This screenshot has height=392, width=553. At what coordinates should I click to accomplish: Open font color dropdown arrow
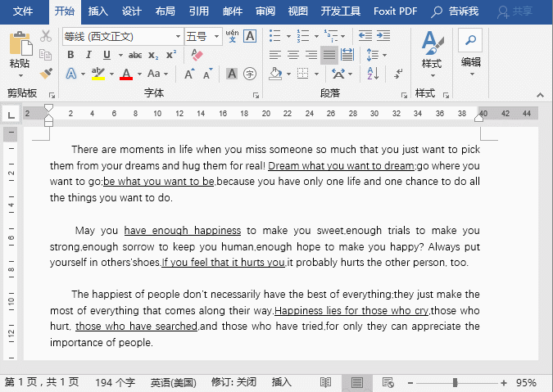[x=139, y=74]
